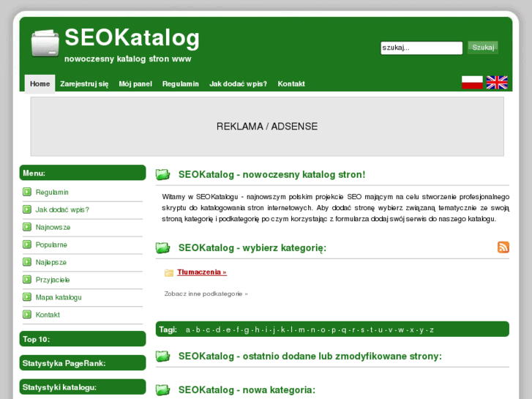This screenshot has width=532, height=399.
Task: Click the arrow icon beside Najnowsze
Action: tap(27, 227)
